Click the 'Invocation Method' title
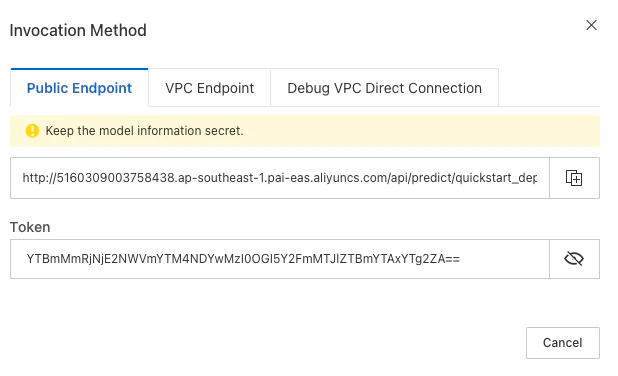This screenshot has width=618, height=376. (x=78, y=30)
